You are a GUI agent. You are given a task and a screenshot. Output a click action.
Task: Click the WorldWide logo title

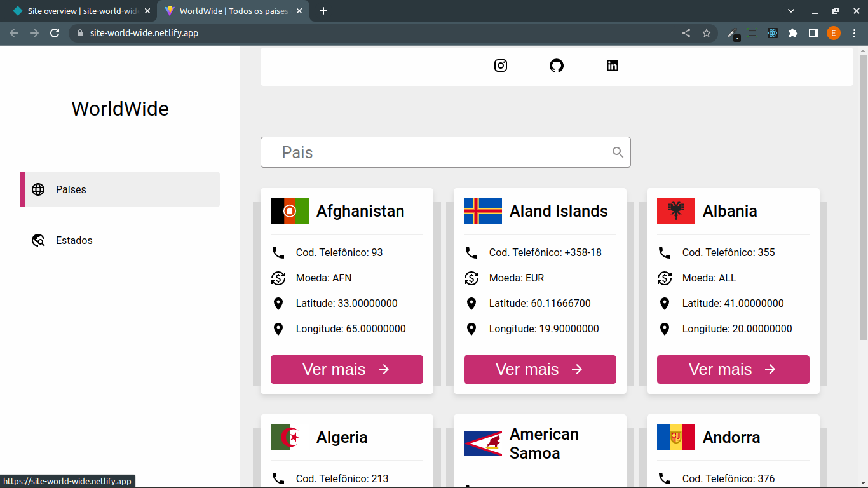[120, 109]
